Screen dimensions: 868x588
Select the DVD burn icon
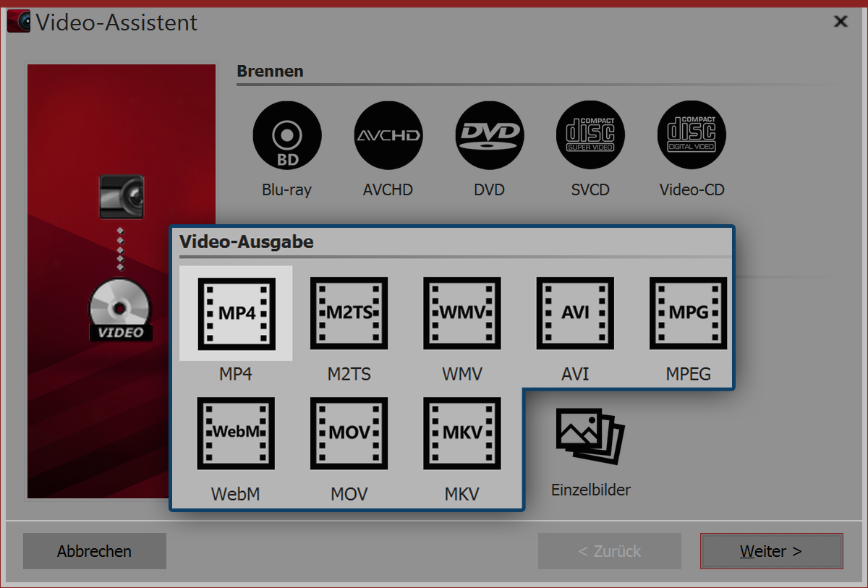click(489, 135)
